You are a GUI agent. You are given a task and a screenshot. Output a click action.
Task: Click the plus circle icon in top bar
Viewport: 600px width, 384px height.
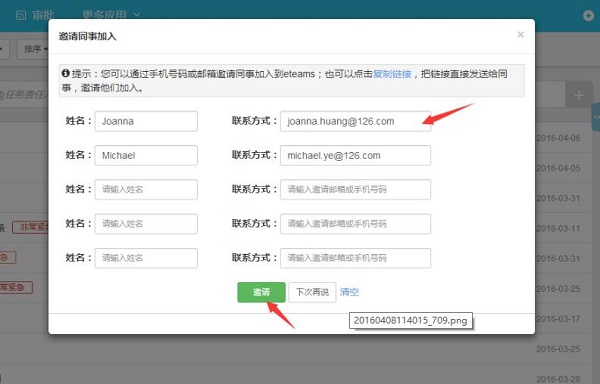(588, 16)
